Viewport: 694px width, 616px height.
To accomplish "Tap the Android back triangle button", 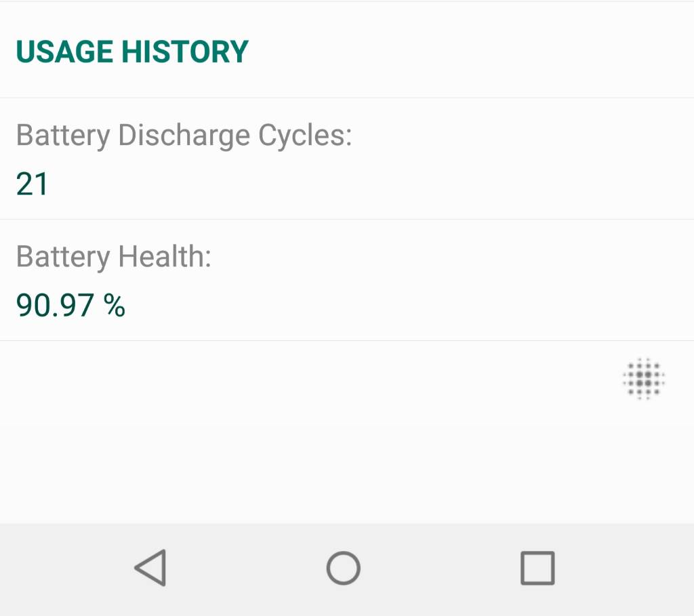I will click(x=151, y=568).
